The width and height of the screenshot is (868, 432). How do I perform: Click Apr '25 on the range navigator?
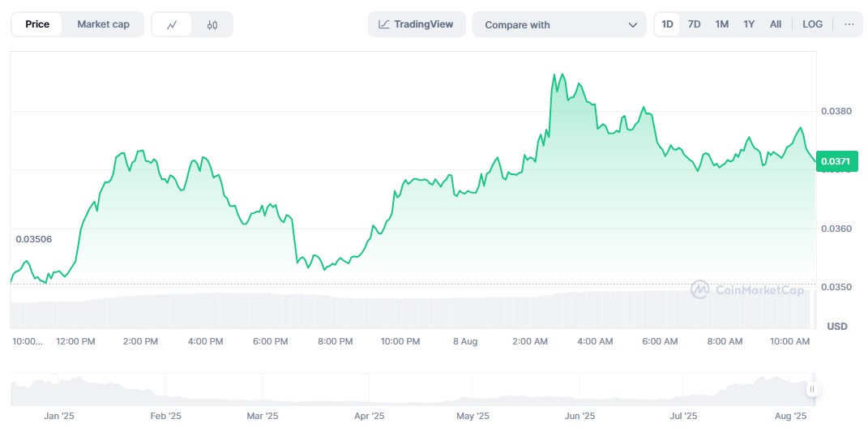point(370,416)
